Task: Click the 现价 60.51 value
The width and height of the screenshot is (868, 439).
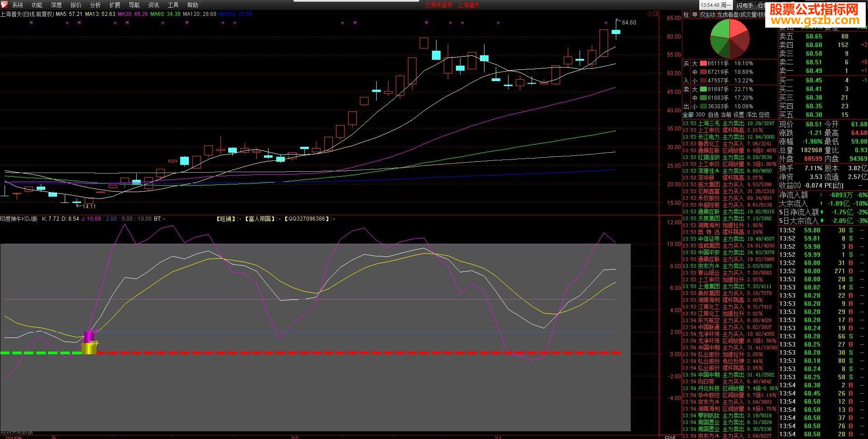Action: click(814, 124)
